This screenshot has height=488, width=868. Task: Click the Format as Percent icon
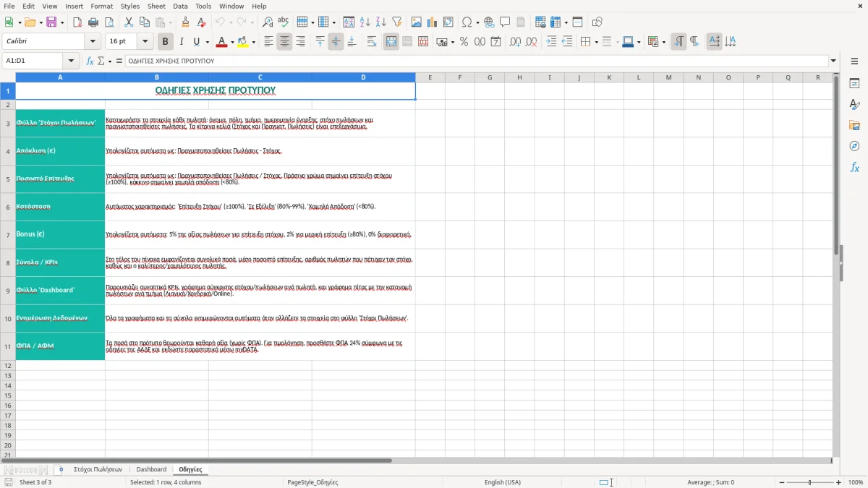[464, 42]
